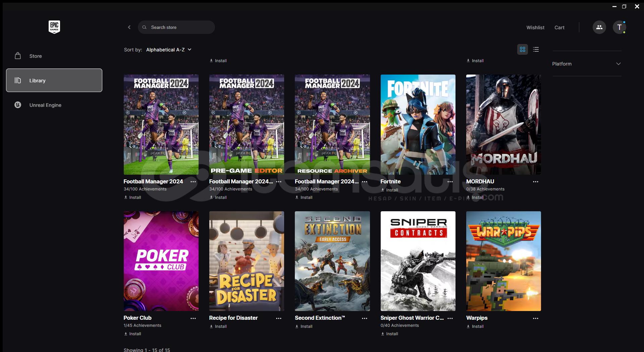Install Fortnite
Image resolution: width=644 pixels, height=352 pixels.
coord(389,190)
